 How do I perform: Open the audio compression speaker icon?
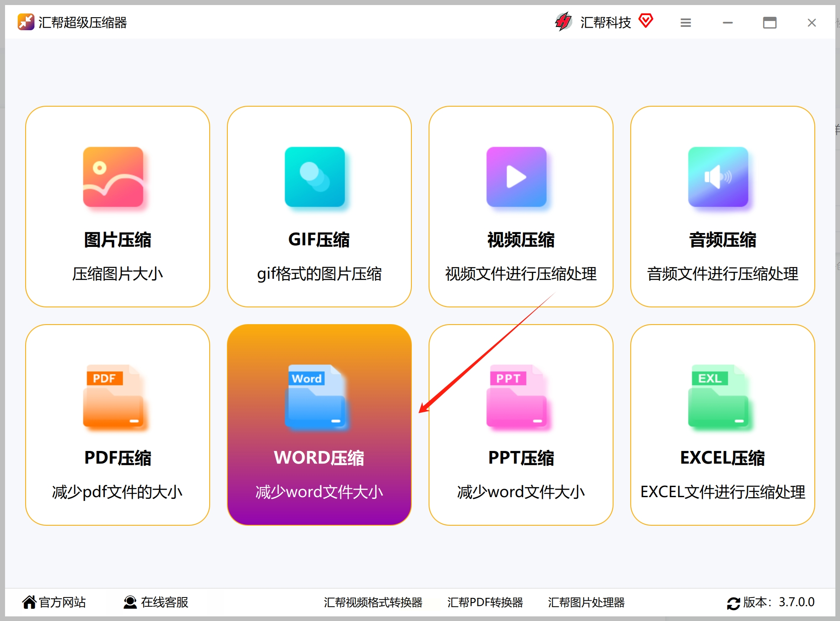point(718,177)
